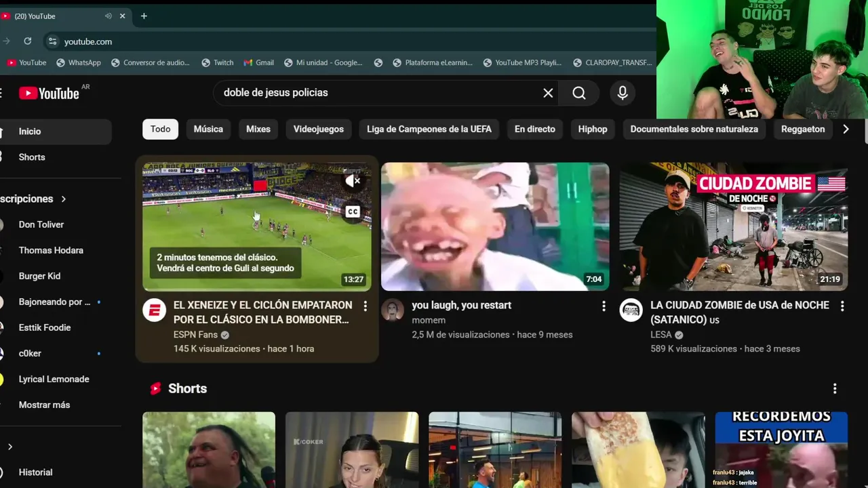
Task: Open Lyrical Lemonade subscription channel
Action: pos(56,379)
